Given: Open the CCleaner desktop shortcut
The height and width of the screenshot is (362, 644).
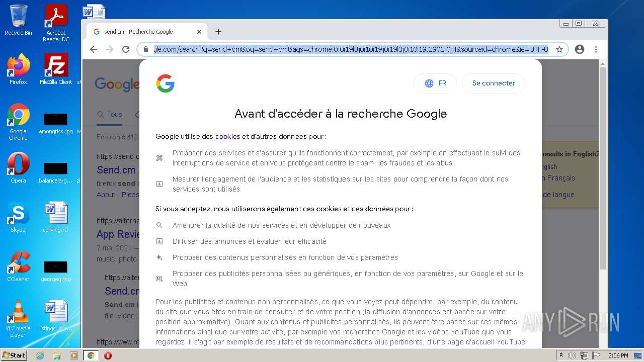Looking at the screenshot, I should pos(18,266).
